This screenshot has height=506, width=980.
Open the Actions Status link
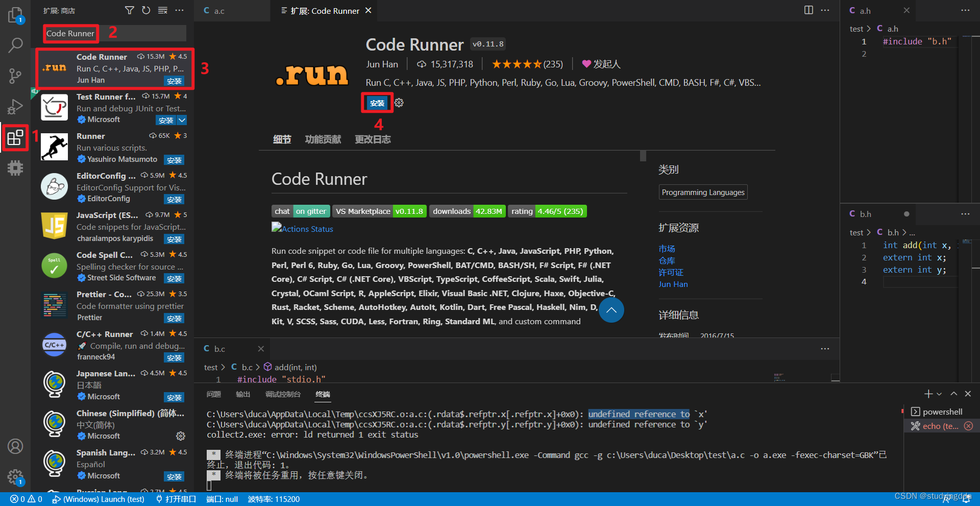click(302, 228)
